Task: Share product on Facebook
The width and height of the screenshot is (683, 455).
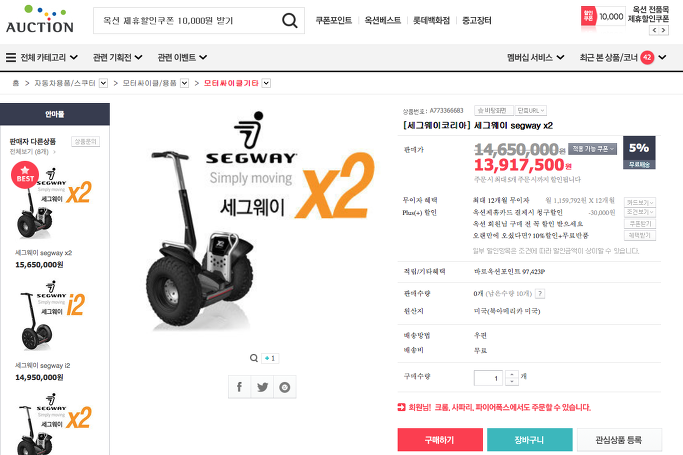Action: (239, 387)
